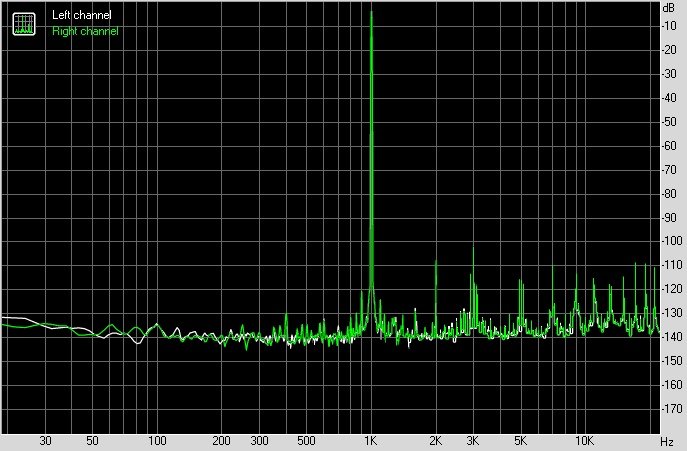Click the 2 kHz harmonic spike

[436, 262]
